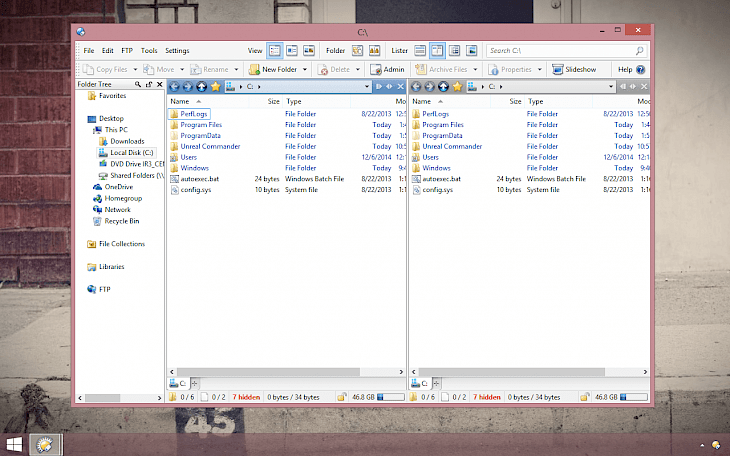Click the blue Help question mark icon
This screenshot has width=730, height=456.
[641, 69]
